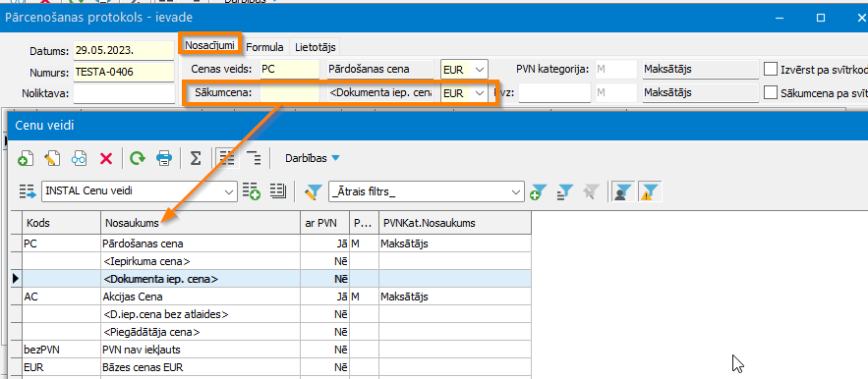The height and width of the screenshot is (379, 868).
Task: Click the edit filter funnel with pencil icon
Action: click(x=313, y=192)
